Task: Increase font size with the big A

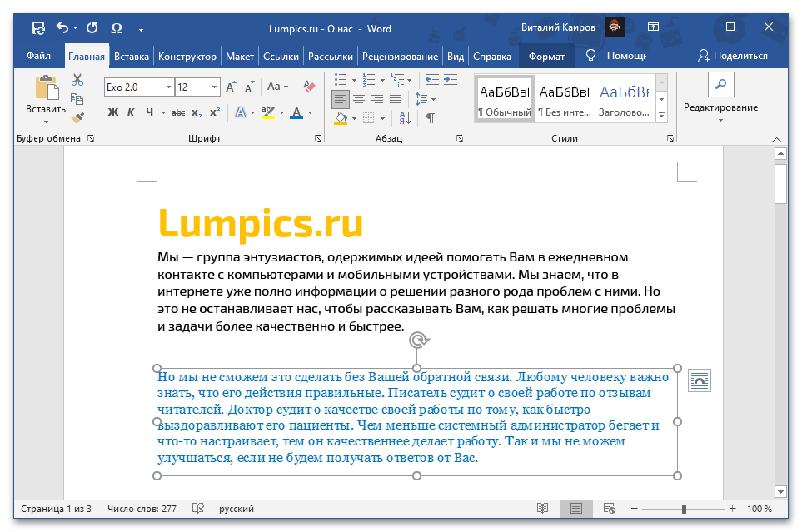Action: coord(232,87)
